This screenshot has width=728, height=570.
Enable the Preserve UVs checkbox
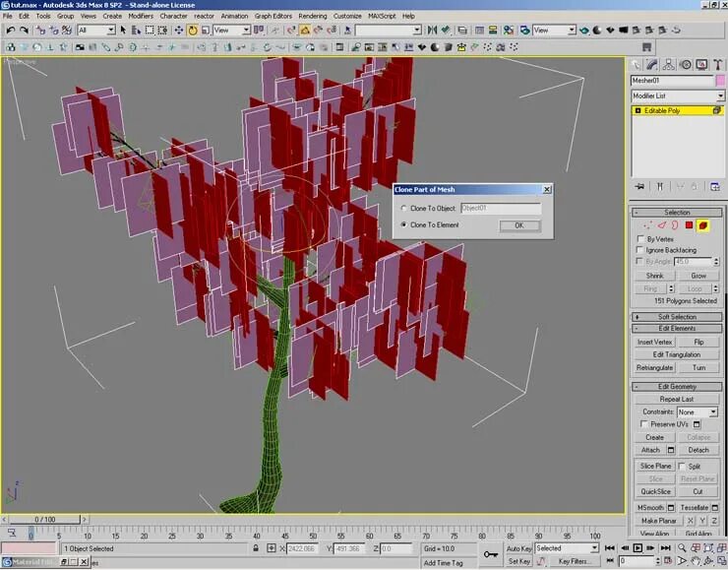click(644, 424)
